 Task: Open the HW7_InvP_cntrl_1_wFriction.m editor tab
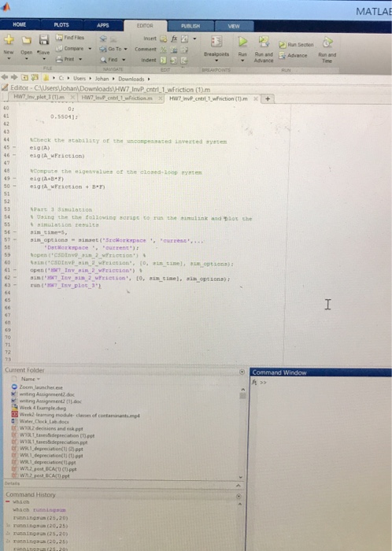(117, 98)
